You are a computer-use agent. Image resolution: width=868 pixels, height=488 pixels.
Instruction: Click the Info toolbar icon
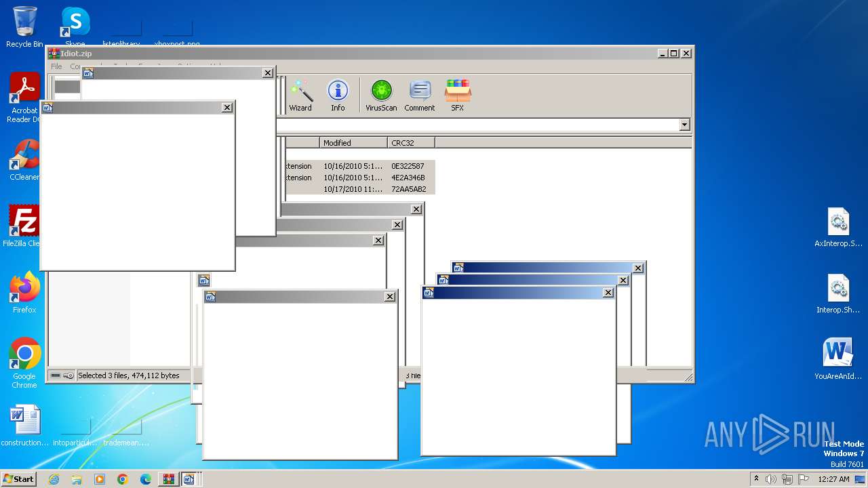tap(338, 95)
